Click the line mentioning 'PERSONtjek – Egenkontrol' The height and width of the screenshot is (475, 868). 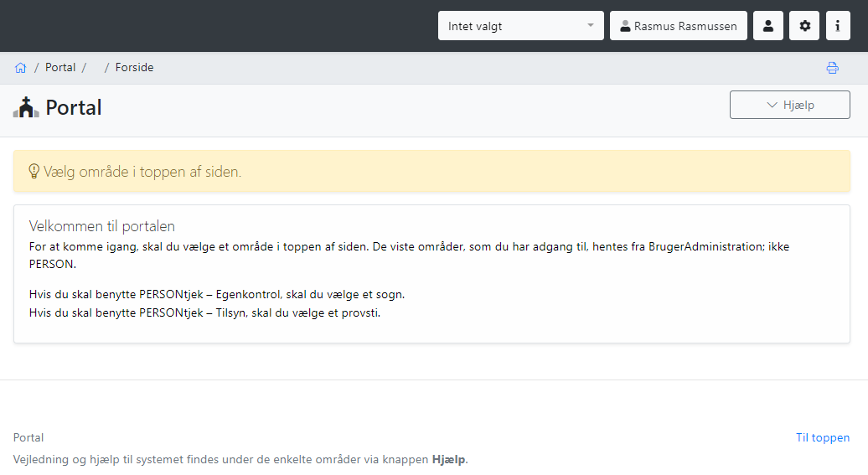pyautogui.click(x=217, y=295)
